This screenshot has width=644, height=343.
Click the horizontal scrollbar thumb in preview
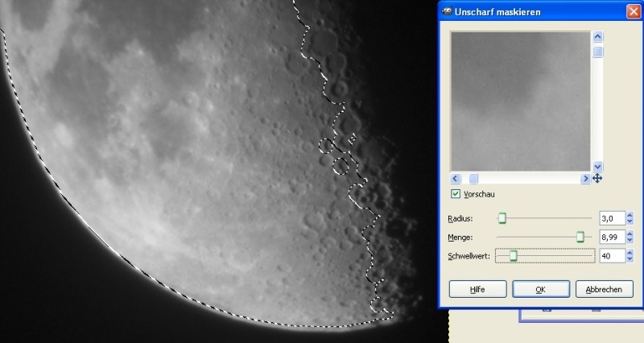pos(473,178)
